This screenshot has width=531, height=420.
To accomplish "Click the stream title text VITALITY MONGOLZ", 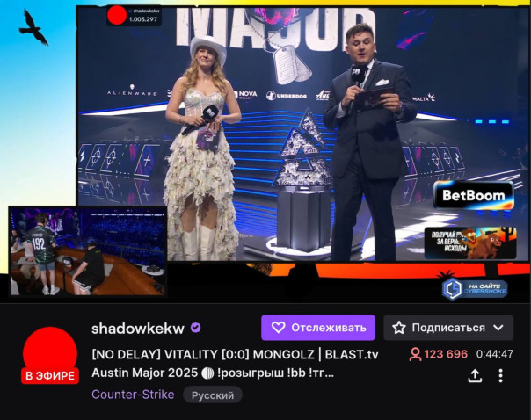I will click(235, 355).
